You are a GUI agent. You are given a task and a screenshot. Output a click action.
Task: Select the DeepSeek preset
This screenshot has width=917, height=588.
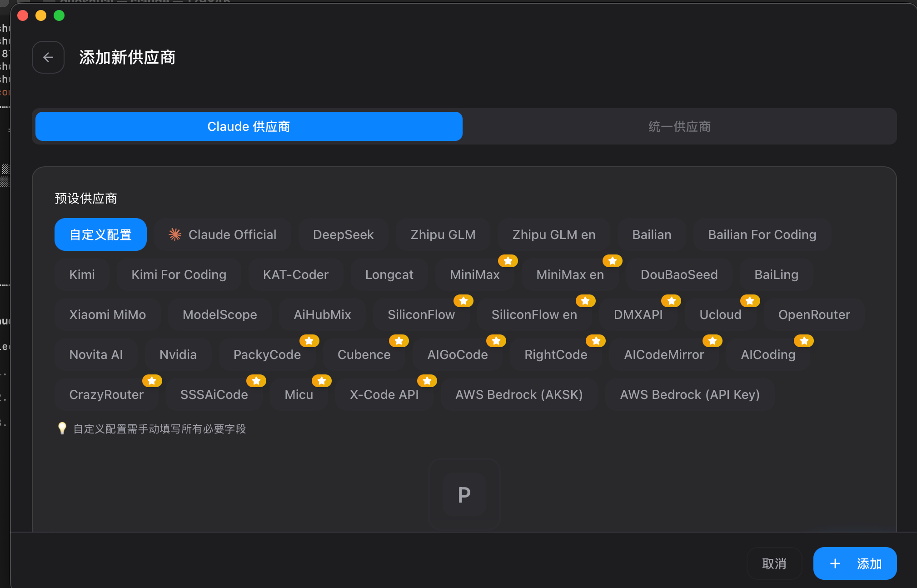(x=343, y=234)
